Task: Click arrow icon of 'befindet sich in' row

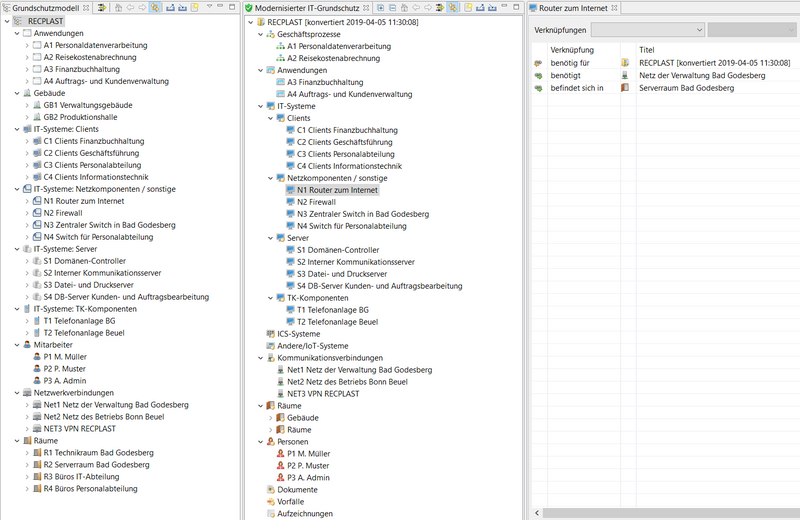Action: coord(538,88)
